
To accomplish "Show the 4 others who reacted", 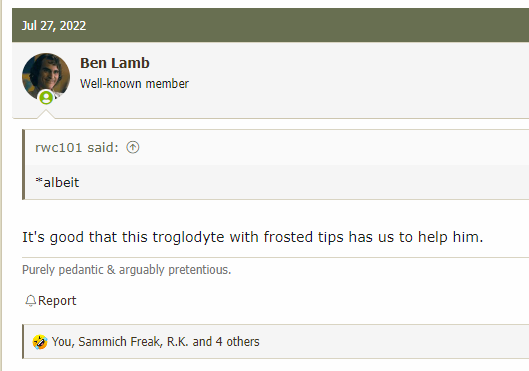I will click(238, 342).
